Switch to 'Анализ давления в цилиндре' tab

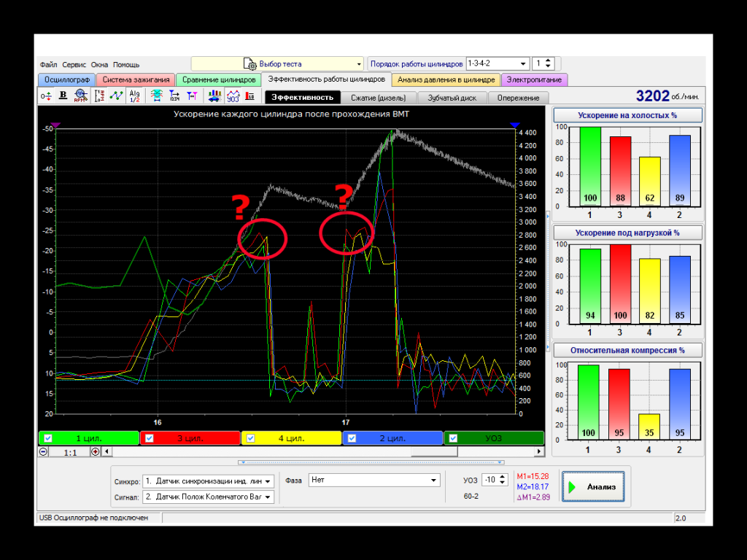click(446, 79)
